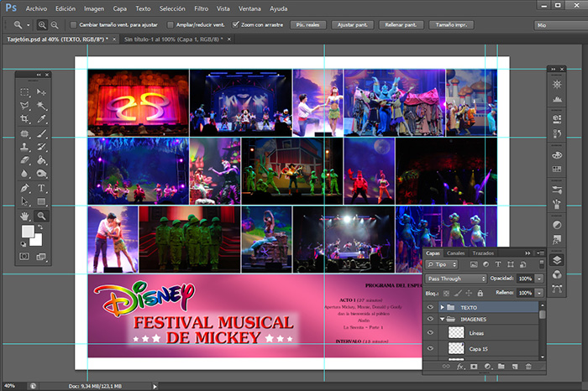
Task: Create new fill or adjustment layer
Action: click(487, 367)
